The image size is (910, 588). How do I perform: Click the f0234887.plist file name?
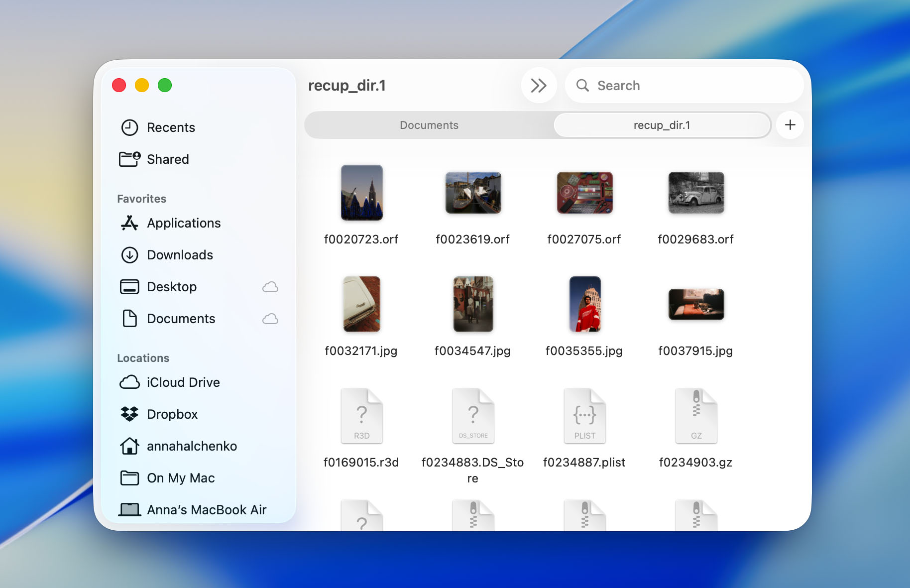click(x=584, y=463)
